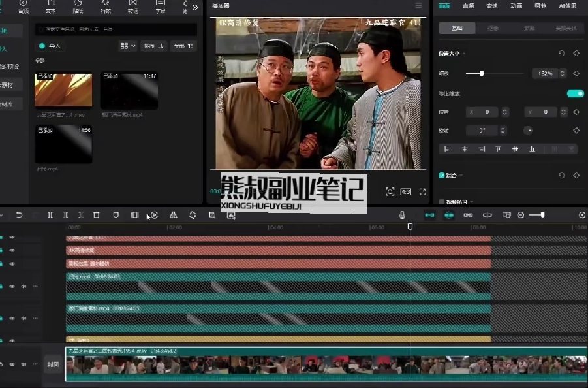Expand more top toolbar tabs
The height and width of the screenshot is (388, 588).
tap(195, 7)
